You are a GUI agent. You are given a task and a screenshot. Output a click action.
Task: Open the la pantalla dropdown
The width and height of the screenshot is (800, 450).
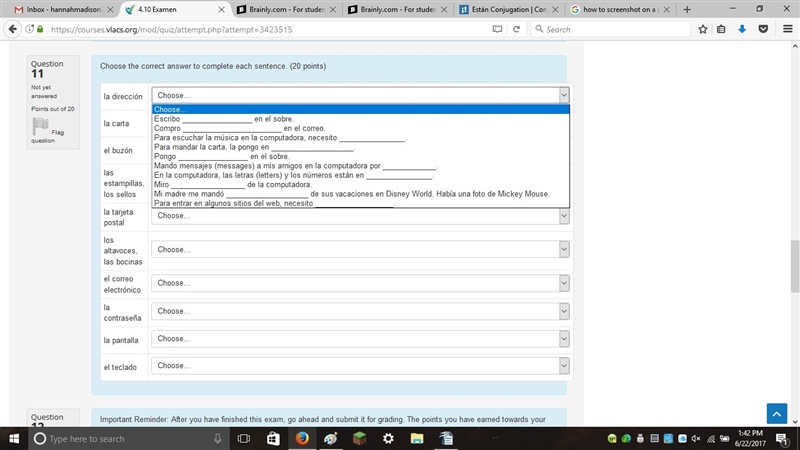pos(360,339)
